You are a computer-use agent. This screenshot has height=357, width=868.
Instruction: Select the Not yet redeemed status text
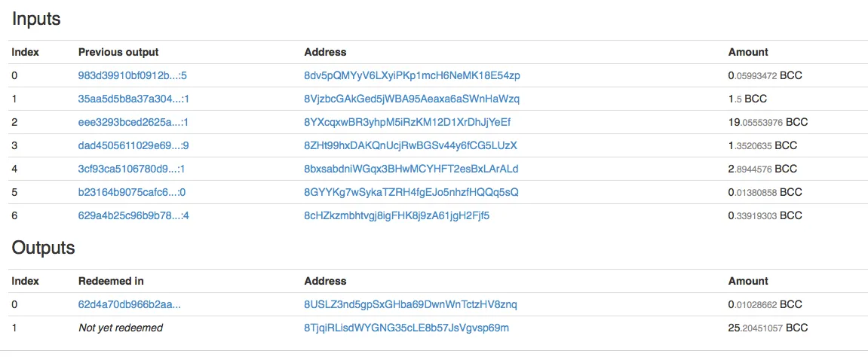(x=121, y=328)
